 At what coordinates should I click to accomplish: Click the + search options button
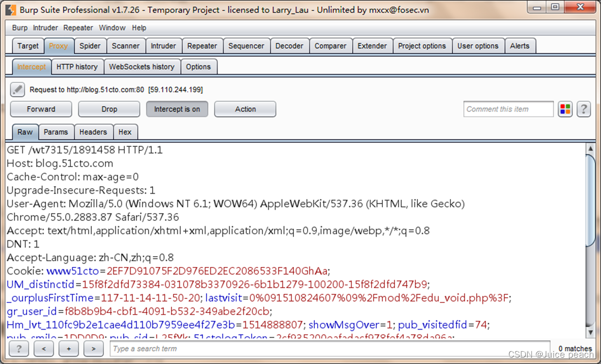[69, 348]
